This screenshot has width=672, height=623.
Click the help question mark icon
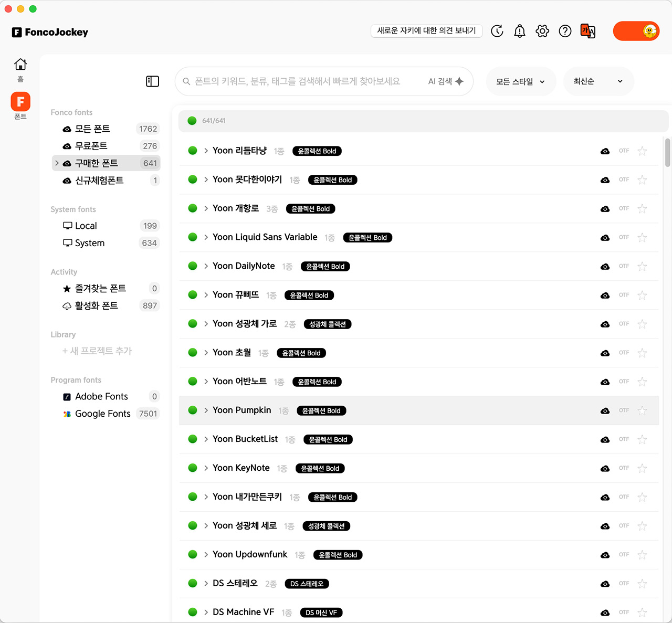pyautogui.click(x=565, y=31)
